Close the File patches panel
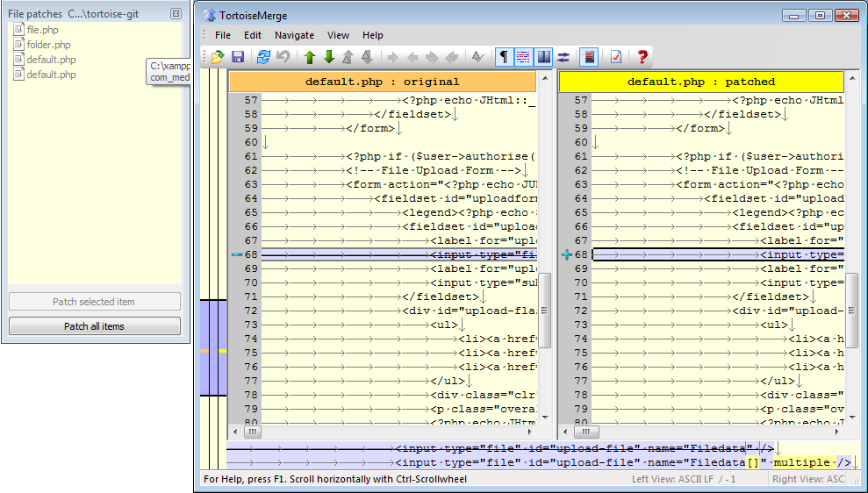The image size is (868, 493). (176, 14)
